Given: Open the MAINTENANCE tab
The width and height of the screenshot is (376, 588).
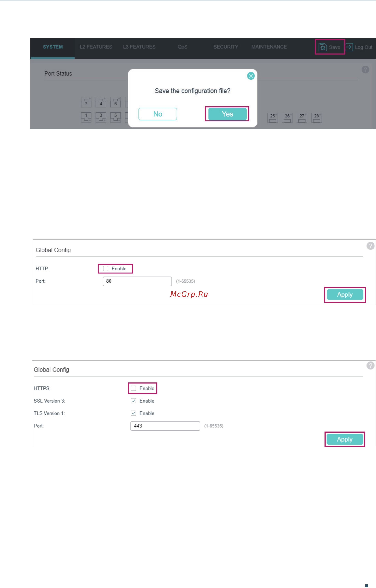Looking at the screenshot, I should [269, 47].
